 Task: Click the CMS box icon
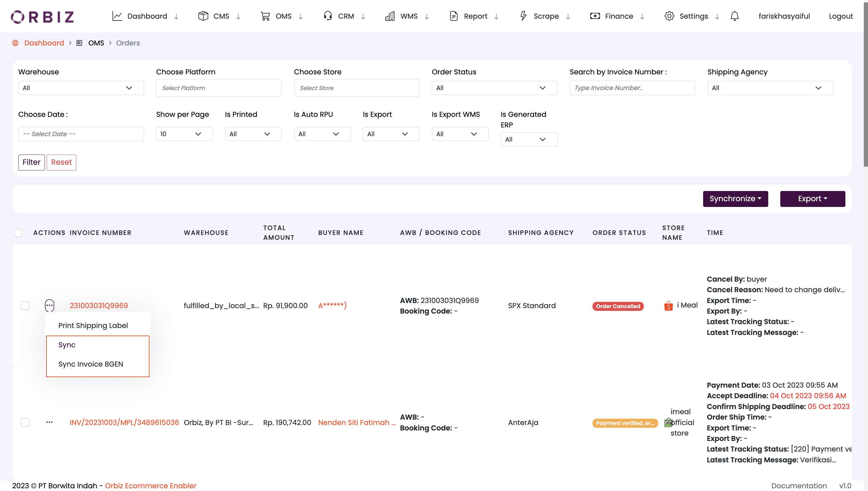coord(203,16)
